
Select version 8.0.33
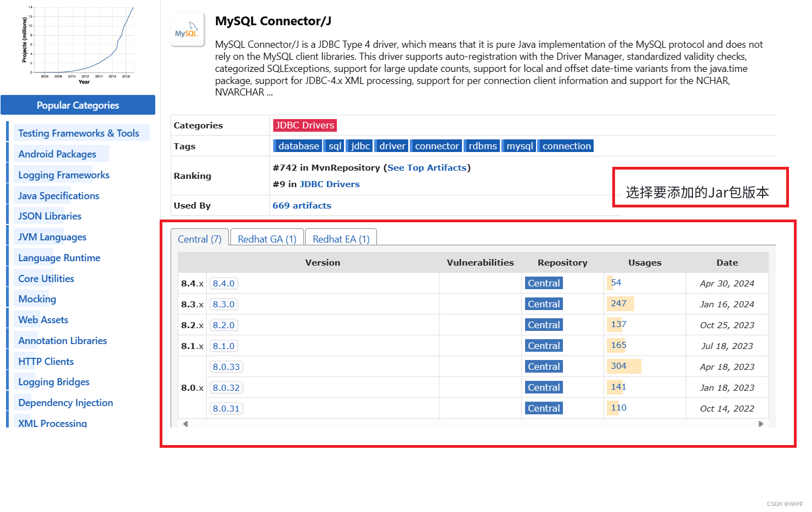(227, 367)
